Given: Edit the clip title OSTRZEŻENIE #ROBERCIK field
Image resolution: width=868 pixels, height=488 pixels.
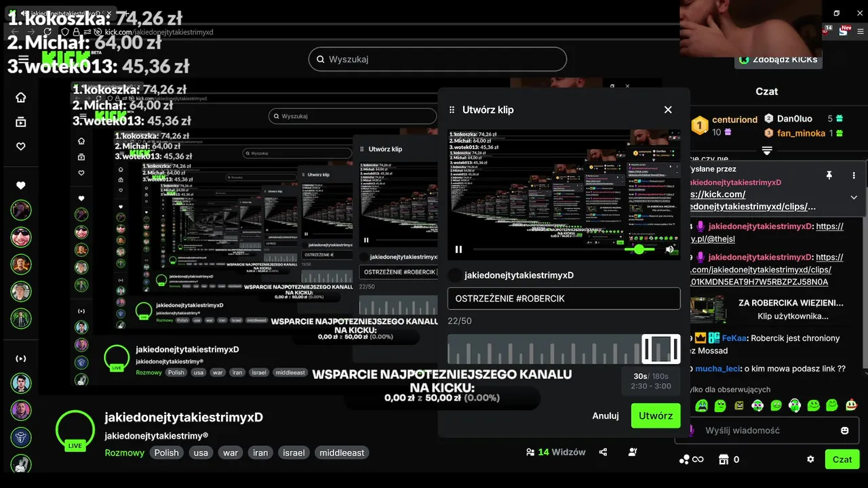Looking at the screenshot, I should 564,299.
